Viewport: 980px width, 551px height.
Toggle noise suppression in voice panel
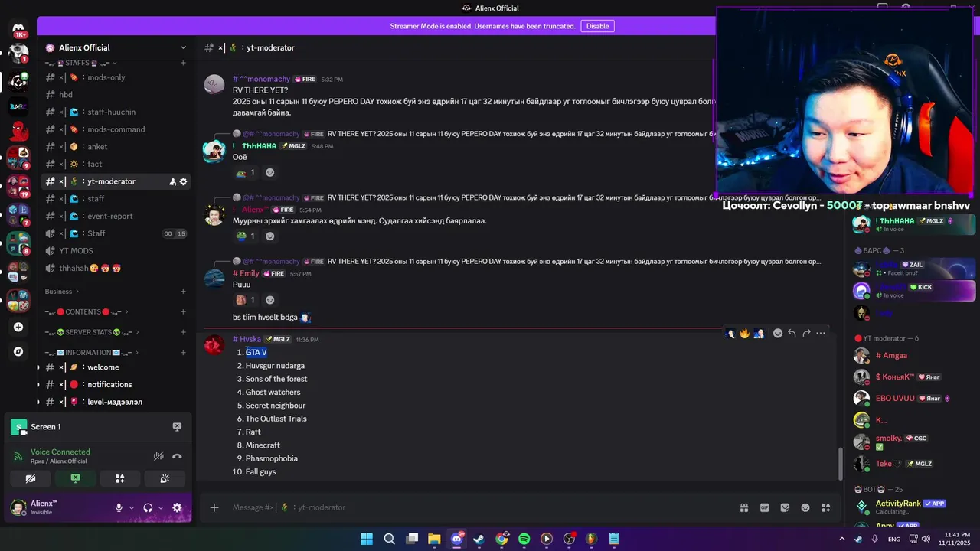[158, 456]
